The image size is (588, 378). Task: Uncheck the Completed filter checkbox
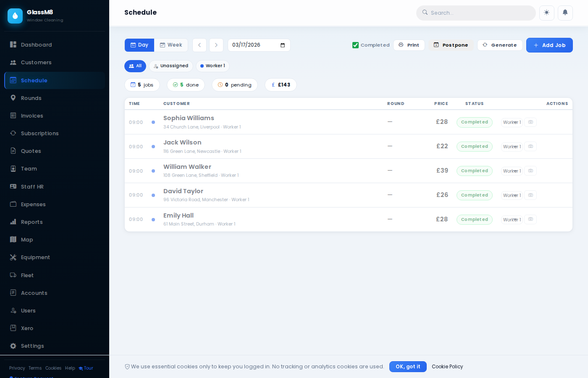(355, 45)
